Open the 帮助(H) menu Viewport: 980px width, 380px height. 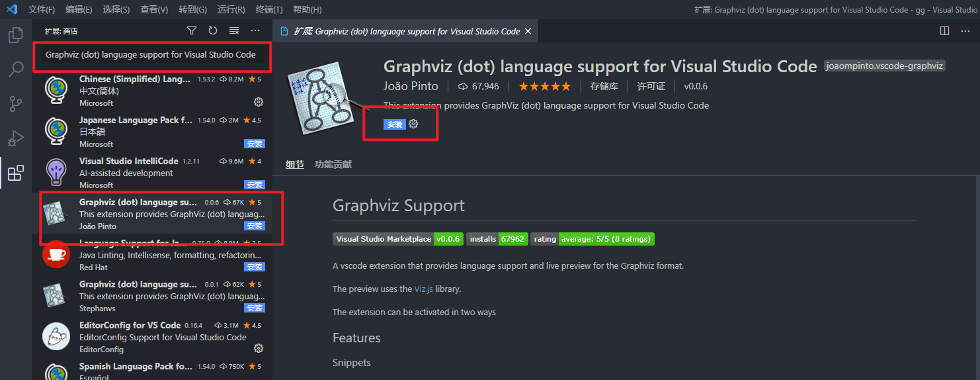[x=307, y=9]
